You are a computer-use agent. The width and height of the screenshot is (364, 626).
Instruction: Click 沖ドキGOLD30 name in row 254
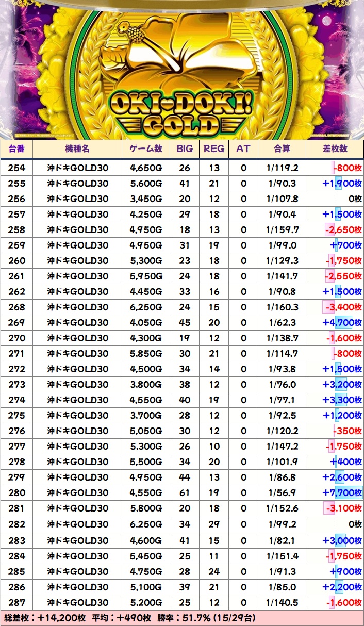coord(77,168)
